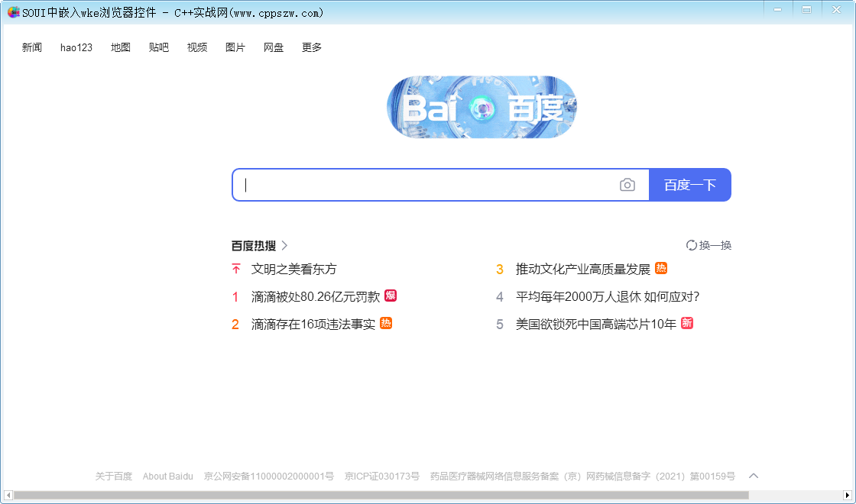
Task: Open the About Baidu footer link
Action: pos(168,477)
